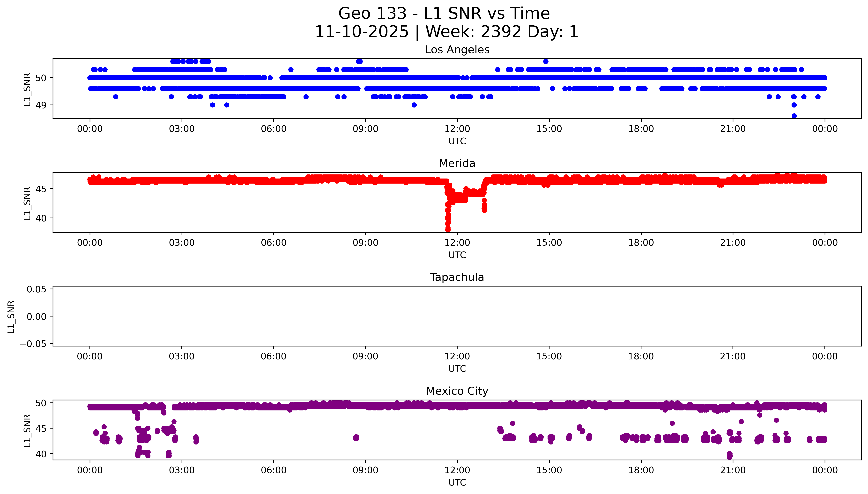
Task: Click the bottom of Merida's red SNR dip
Action: (448, 229)
